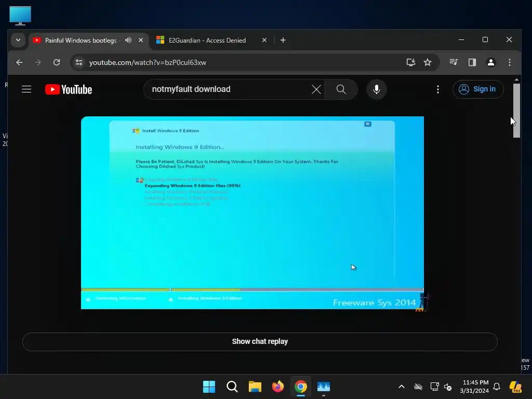Image resolution: width=532 pixels, height=399 pixels.
Task: Close the Painful Windows bootlegs tab
Action: 141,40
